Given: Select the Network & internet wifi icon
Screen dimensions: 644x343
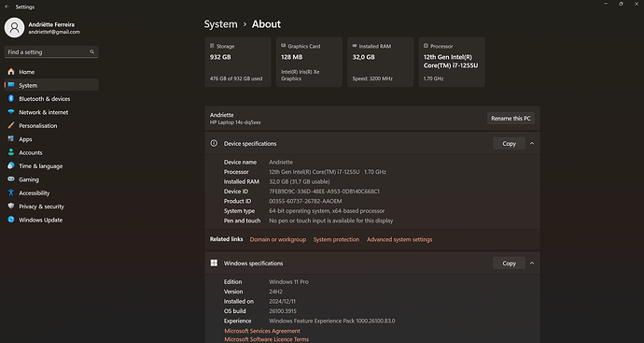Looking at the screenshot, I should pyautogui.click(x=11, y=112).
